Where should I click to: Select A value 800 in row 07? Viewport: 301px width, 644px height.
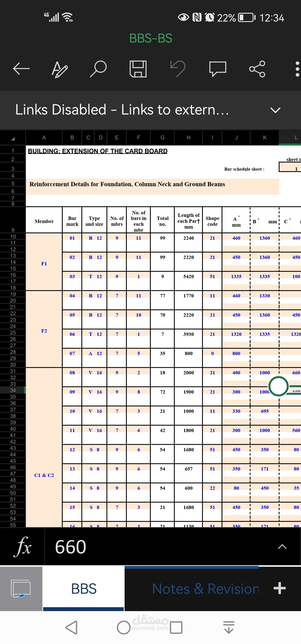[236, 353]
